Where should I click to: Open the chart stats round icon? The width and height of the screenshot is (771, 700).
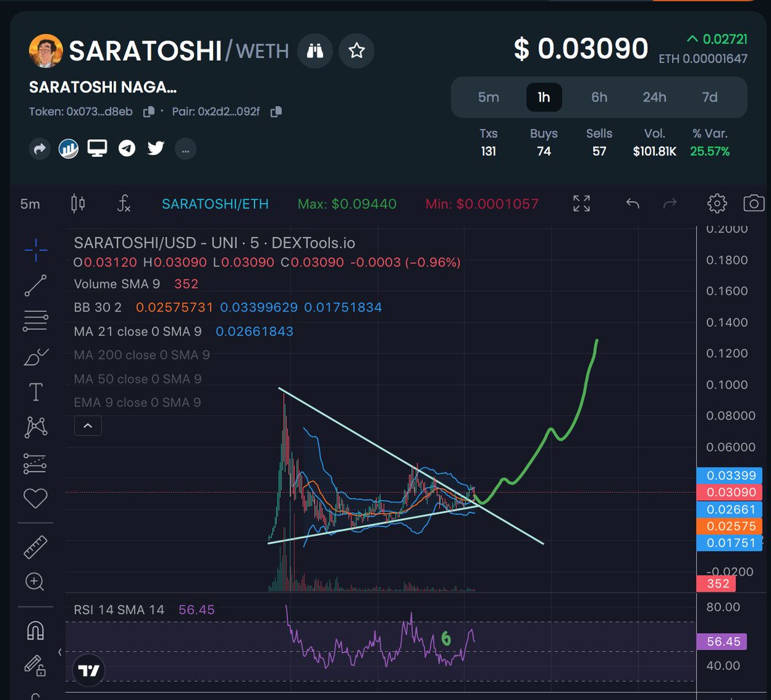point(69,149)
